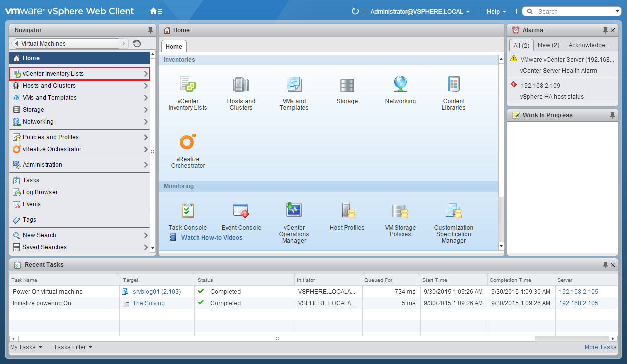Open the Storage inventory icon
Viewport: 627px width, 364px height.
click(x=347, y=85)
